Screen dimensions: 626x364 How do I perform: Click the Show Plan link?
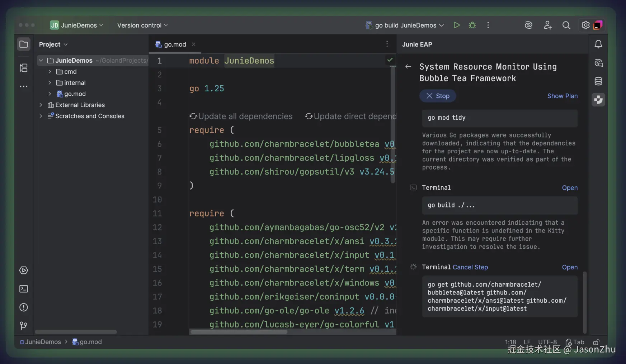coord(562,96)
